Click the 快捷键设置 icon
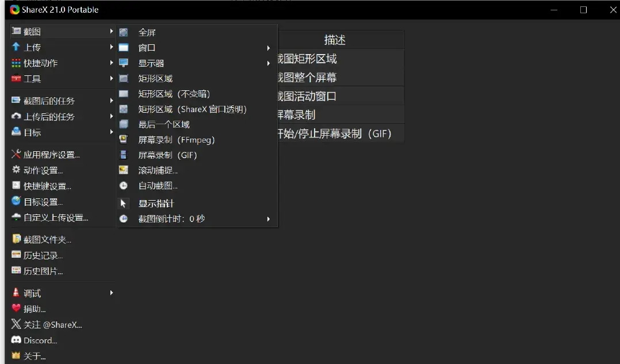 pyautogui.click(x=16, y=185)
